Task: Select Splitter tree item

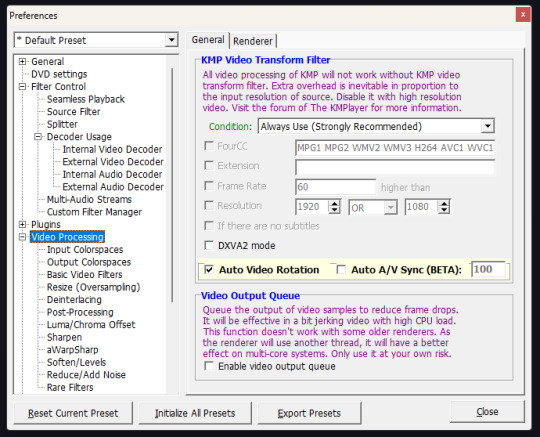Action: pos(62,124)
